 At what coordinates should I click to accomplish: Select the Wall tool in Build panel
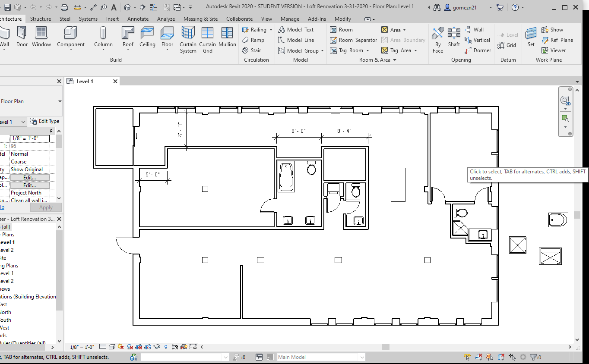pos(4,34)
